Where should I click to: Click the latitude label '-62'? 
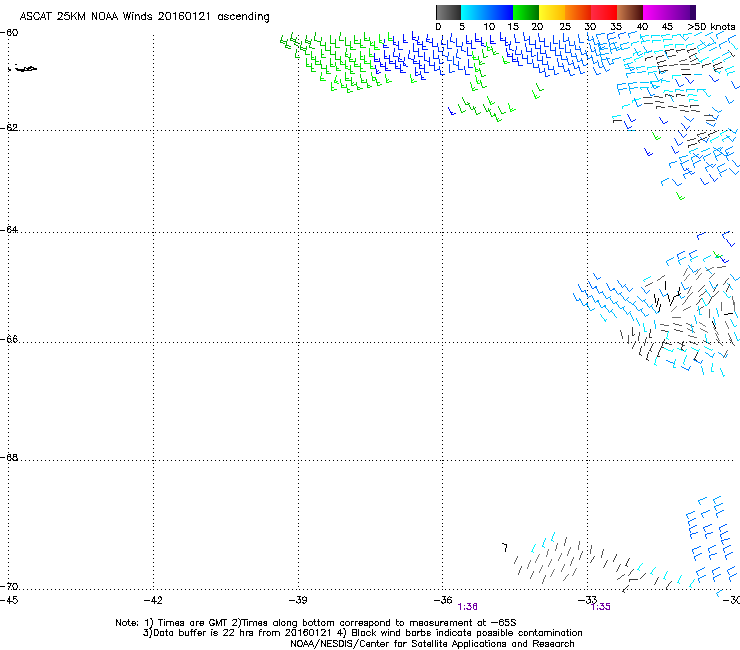(x=9, y=127)
